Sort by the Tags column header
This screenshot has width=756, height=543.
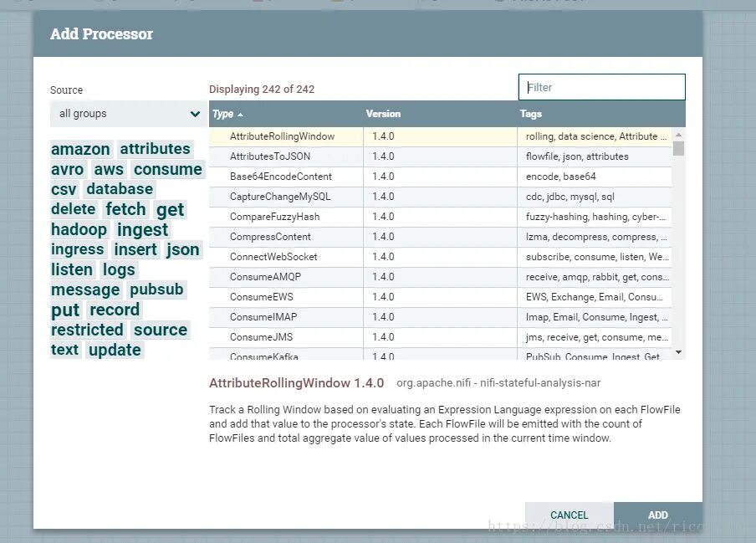531,114
